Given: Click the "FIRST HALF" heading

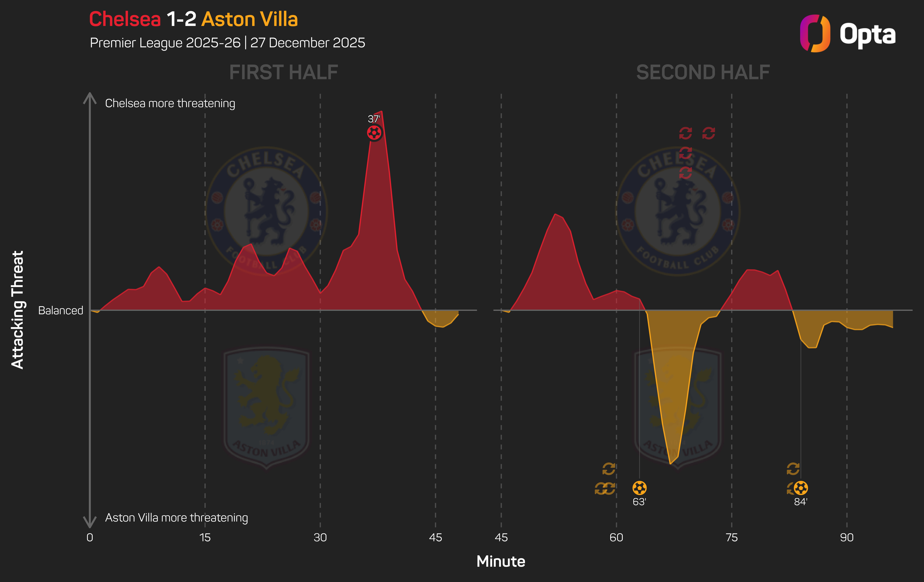Looking at the screenshot, I should click(x=284, y=72).
